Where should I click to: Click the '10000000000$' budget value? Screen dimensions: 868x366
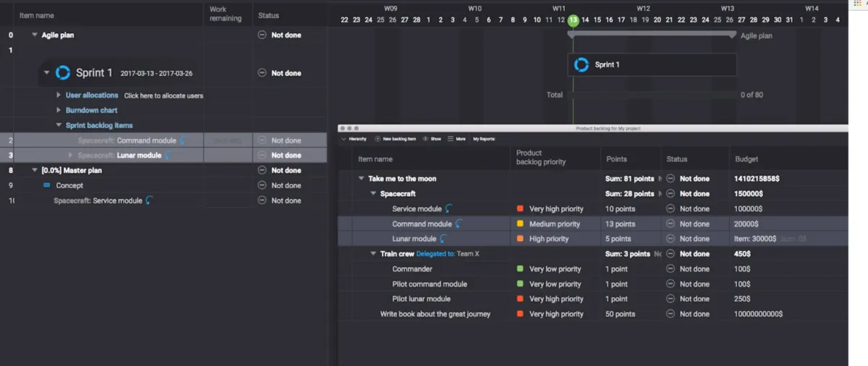(758, 314)
